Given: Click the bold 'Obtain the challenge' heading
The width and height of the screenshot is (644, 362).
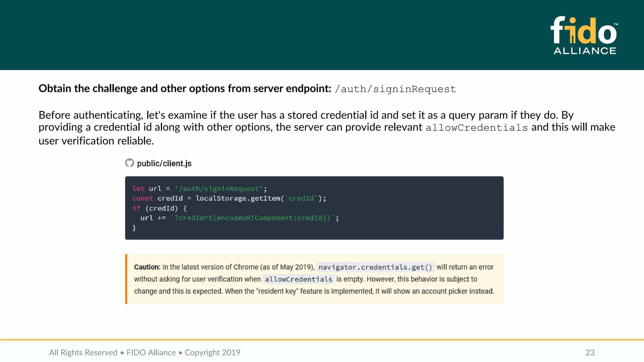Looking at the screenshot, I should [185, 89].
